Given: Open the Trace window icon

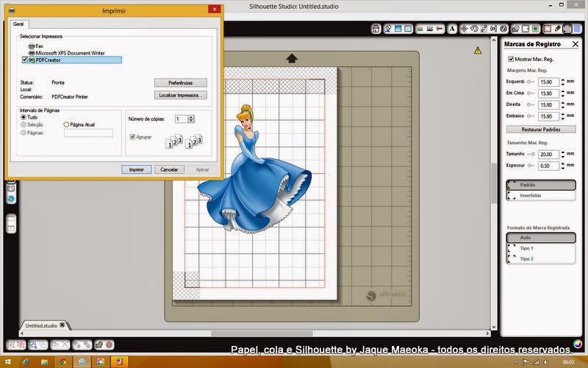Looking at the screenshot, I should (x=535, y=29).
